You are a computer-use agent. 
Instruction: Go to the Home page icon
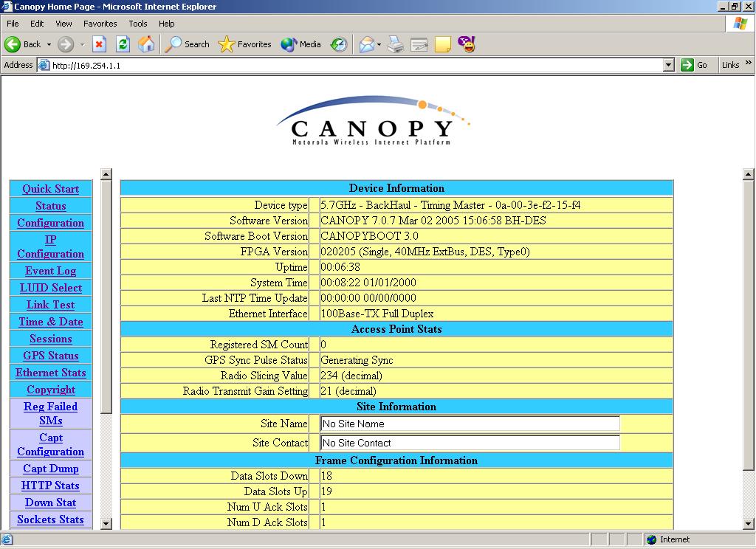[147, 44]
